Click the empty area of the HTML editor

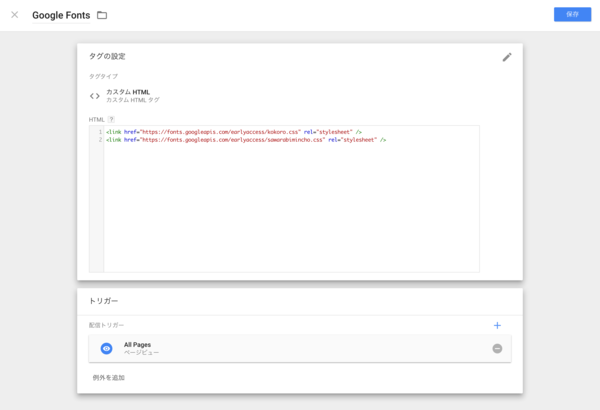[x=291, y=207]
